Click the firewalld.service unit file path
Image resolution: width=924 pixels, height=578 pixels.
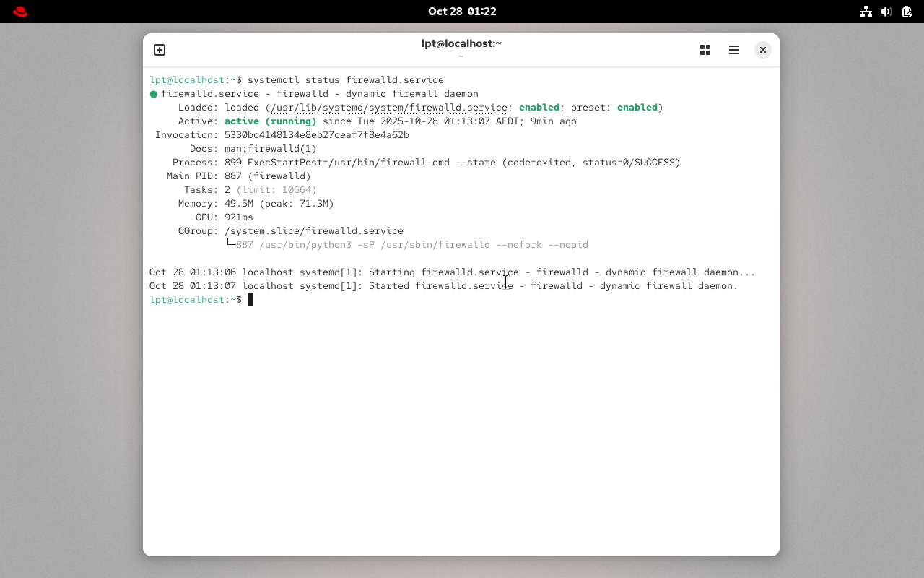(x=388, y=108)
